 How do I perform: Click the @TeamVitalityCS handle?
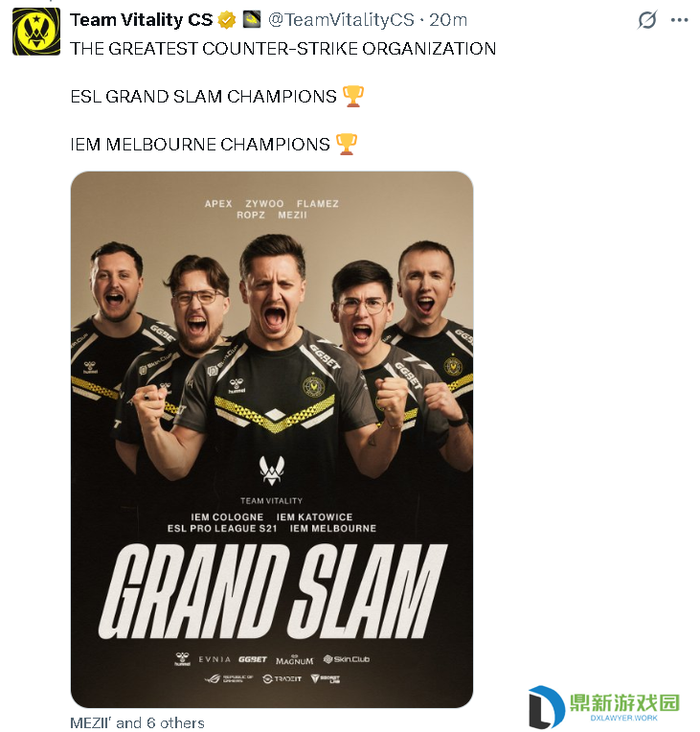click(341, 19)
